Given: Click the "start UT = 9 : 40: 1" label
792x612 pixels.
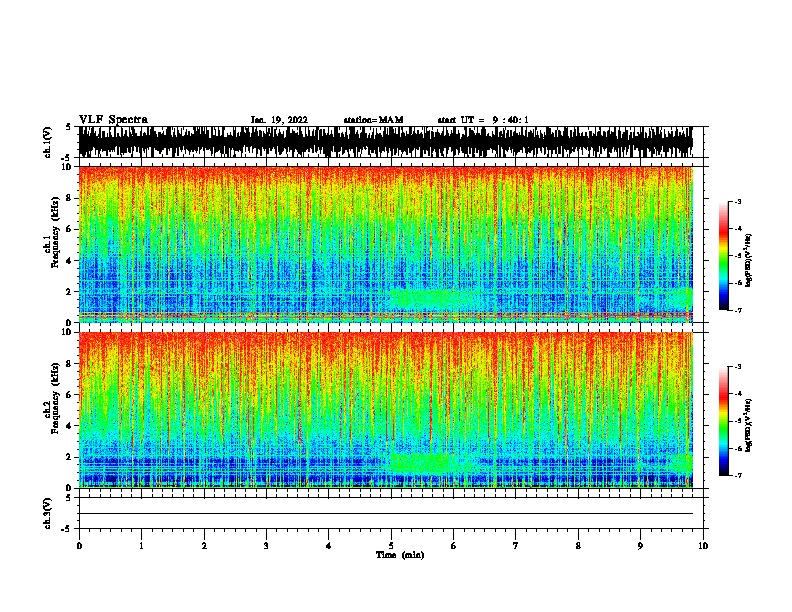Looking at the screenshot, I should (x=483, y=120).
